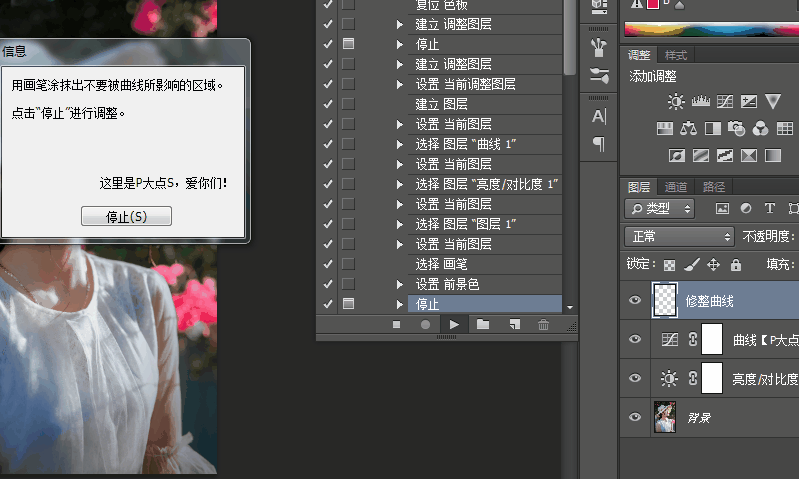Add a Posterize adjustment
This screenshot has height=479, width=799.
[701, 155]
